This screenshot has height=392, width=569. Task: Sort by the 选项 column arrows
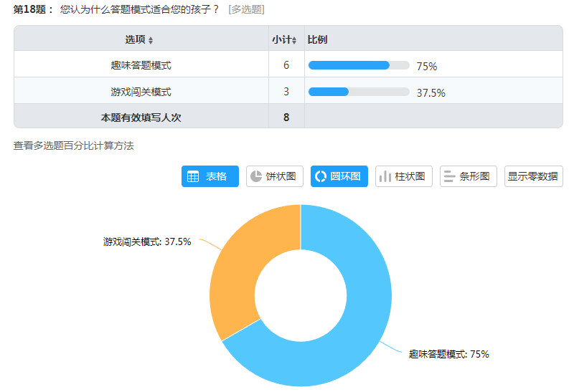(151, 40)
